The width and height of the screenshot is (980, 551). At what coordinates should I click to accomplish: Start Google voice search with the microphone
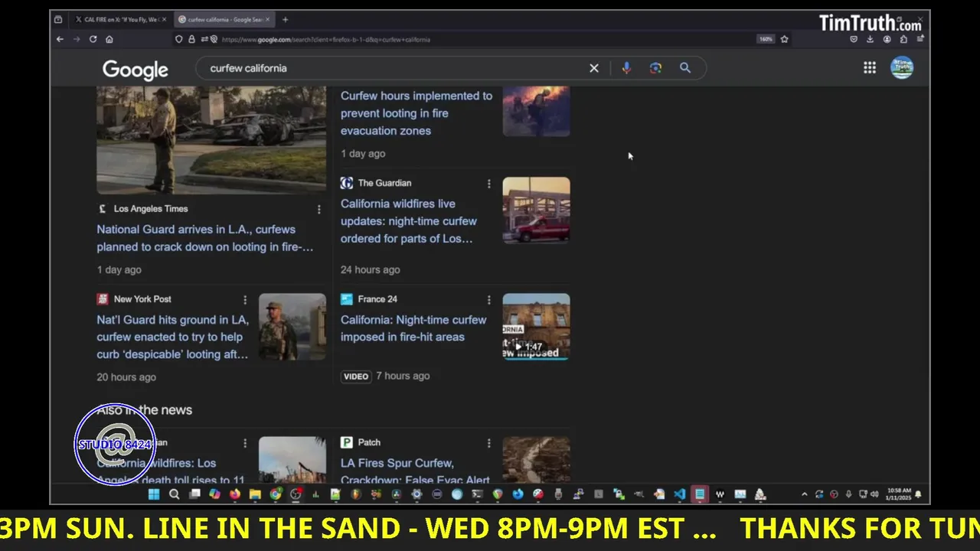tap(626, 68)
